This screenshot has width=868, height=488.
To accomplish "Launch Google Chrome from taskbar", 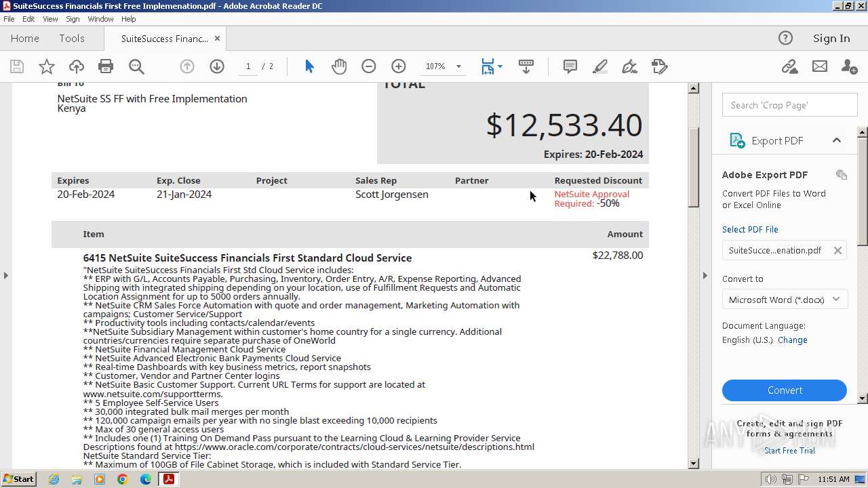I will [x=123, y=479].
